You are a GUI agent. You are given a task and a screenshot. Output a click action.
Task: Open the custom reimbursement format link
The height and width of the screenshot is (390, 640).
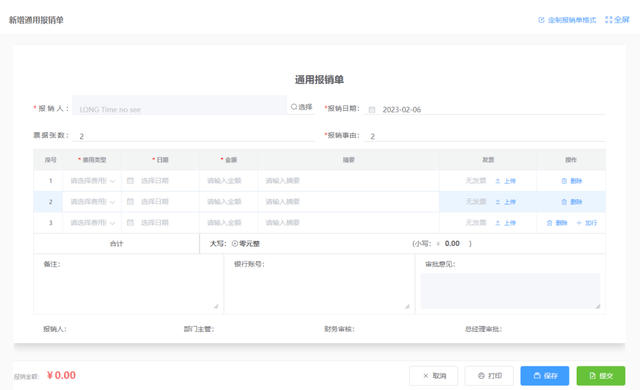[567, 20]
